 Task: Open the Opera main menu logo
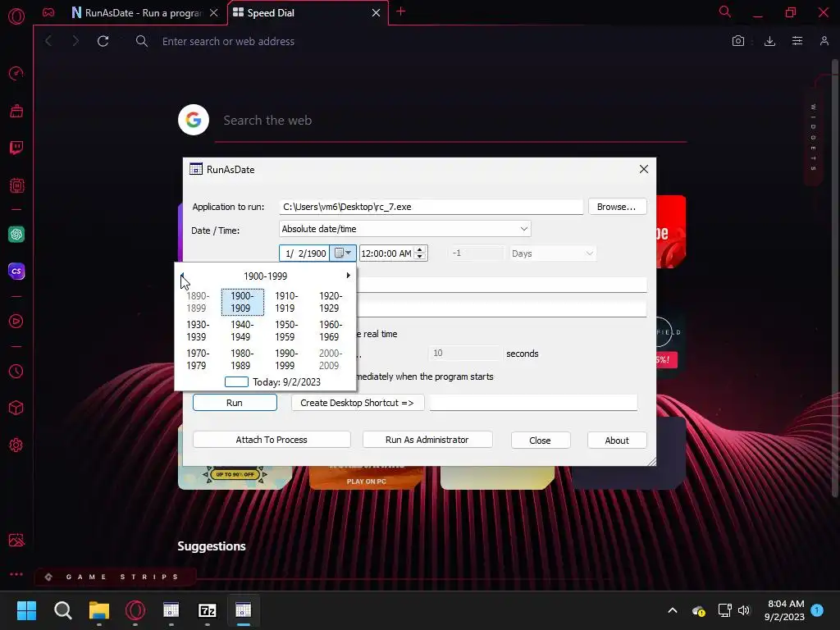pos(16,16)
